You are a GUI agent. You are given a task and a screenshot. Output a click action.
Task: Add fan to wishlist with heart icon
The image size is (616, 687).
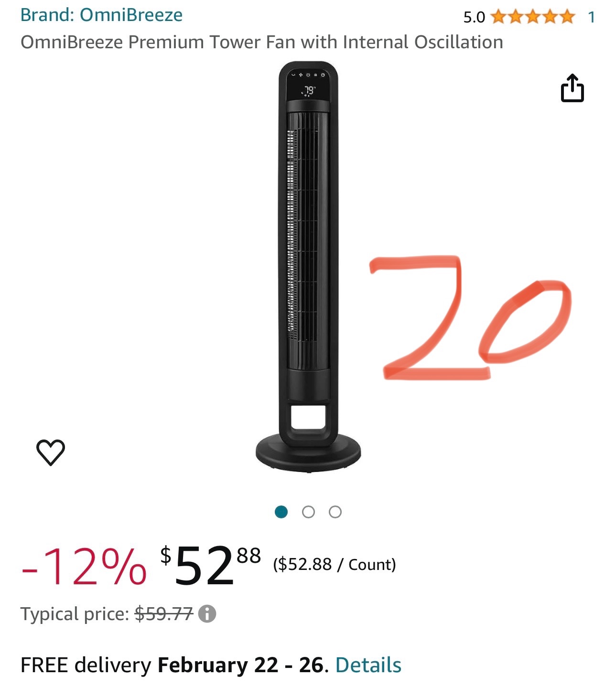point(51,451)
